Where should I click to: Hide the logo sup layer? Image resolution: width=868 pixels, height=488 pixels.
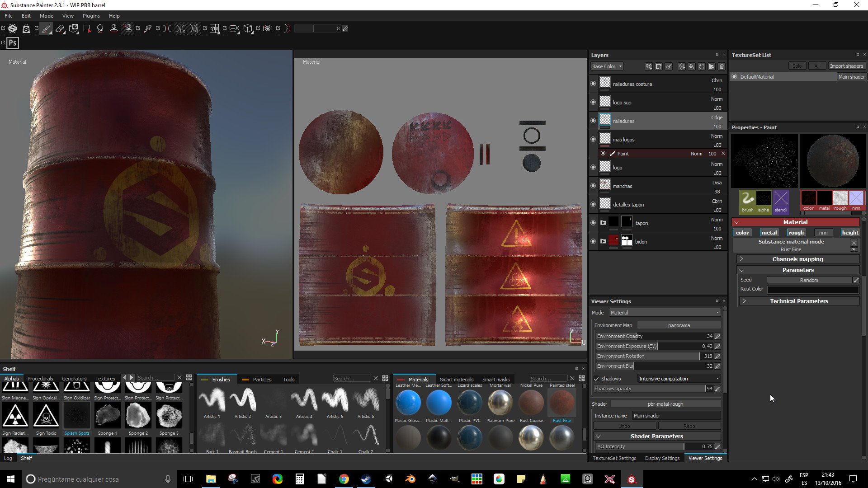pos(593,102)
